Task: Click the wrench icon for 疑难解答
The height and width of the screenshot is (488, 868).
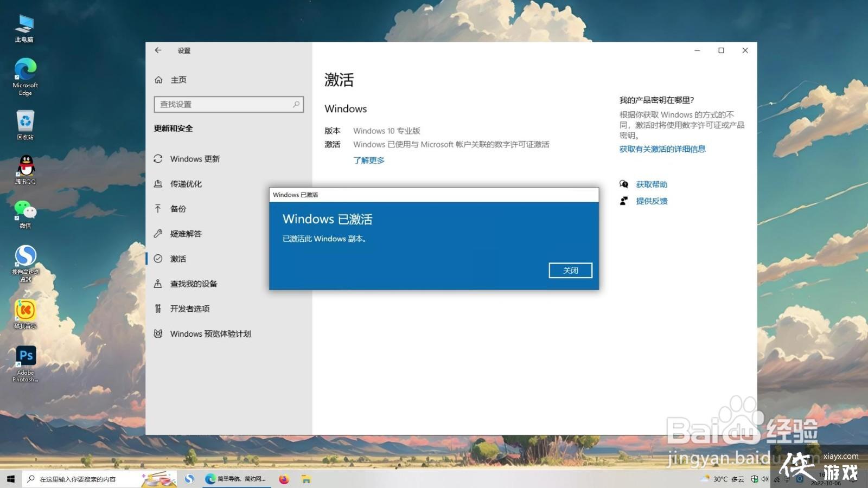Action: point(158,234)
